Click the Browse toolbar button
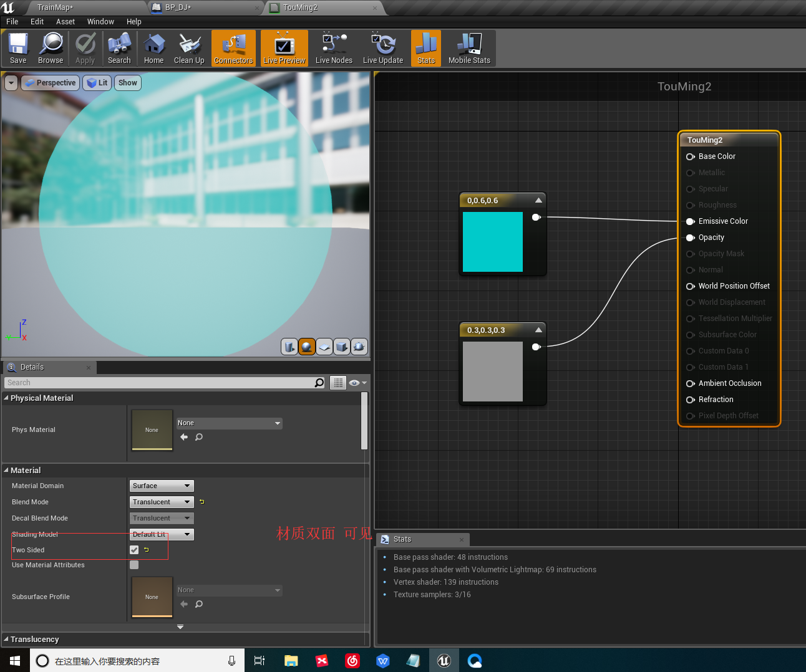Viewport: 806px width, 672px height. (x=51, y=48)
